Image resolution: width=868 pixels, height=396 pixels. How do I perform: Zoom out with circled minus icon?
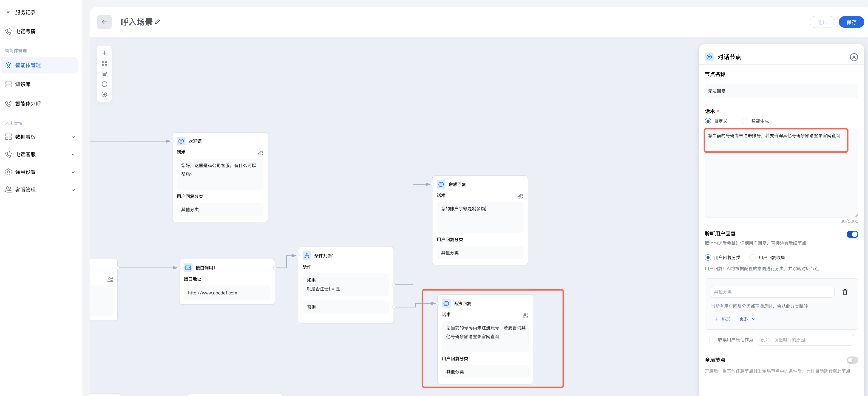[x=105, y=84]
